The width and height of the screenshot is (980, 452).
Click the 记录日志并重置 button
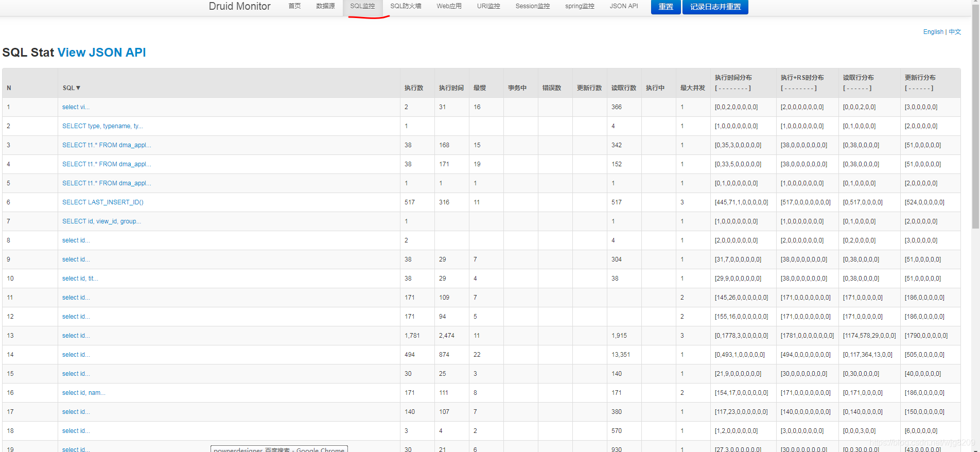[x=715, y=7]
